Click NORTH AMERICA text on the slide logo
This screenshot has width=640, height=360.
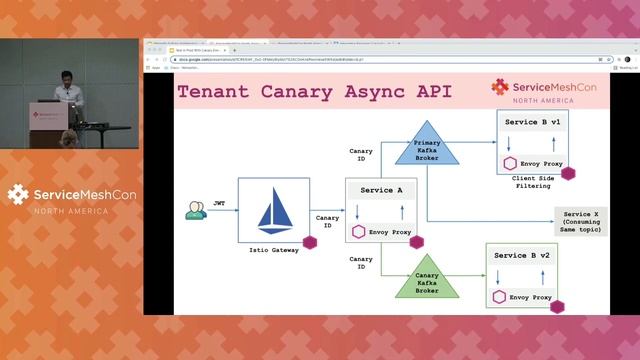click(543, 100)
